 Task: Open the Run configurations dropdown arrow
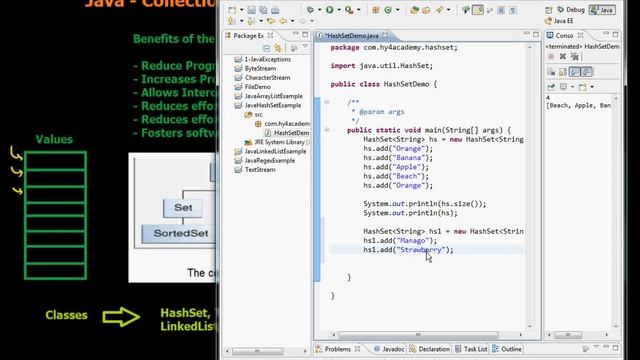coord(339,10)
